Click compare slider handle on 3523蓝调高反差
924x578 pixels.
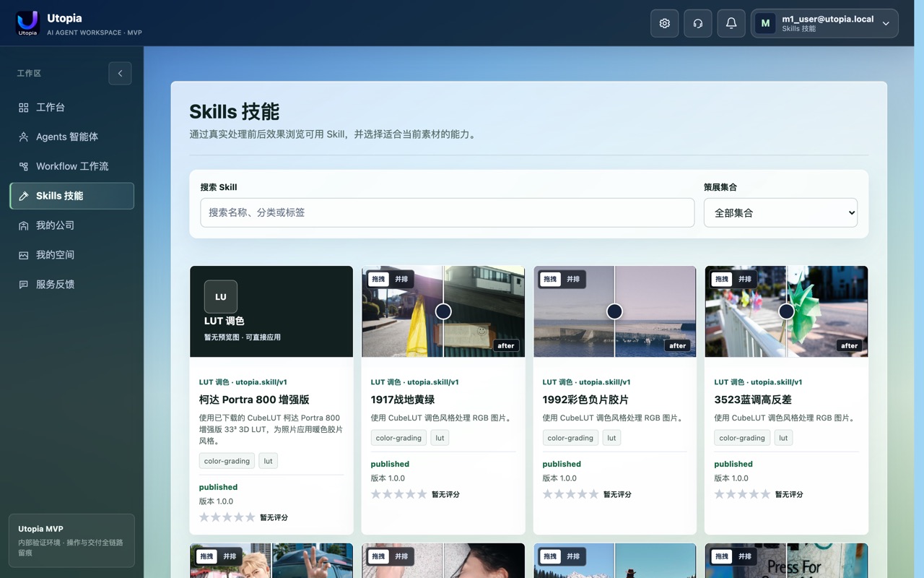786,311
